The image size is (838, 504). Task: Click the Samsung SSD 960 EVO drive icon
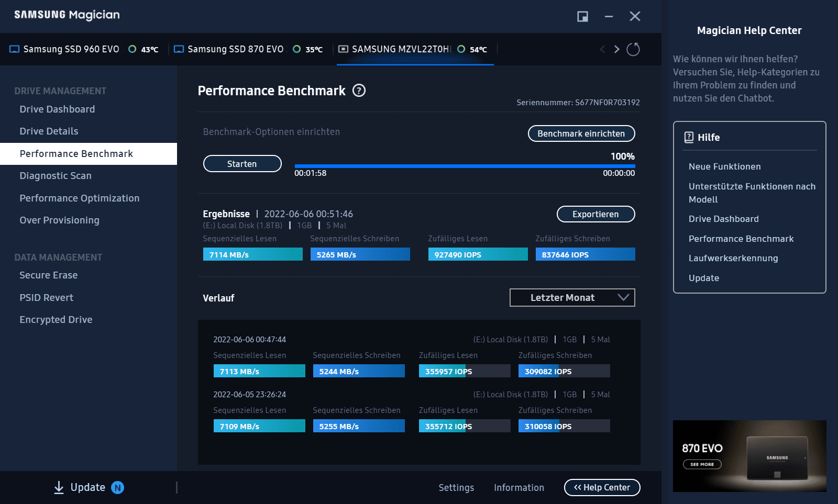tap(15, 49)
